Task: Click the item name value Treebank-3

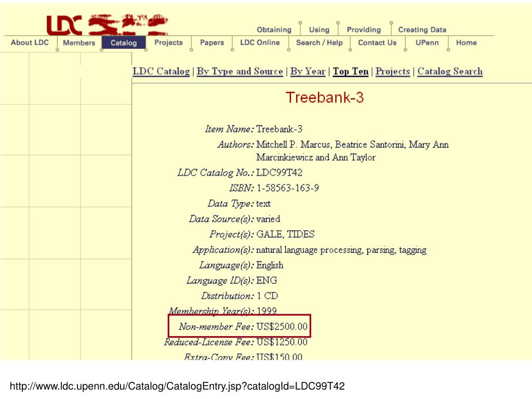Action: tap(279, 129)
